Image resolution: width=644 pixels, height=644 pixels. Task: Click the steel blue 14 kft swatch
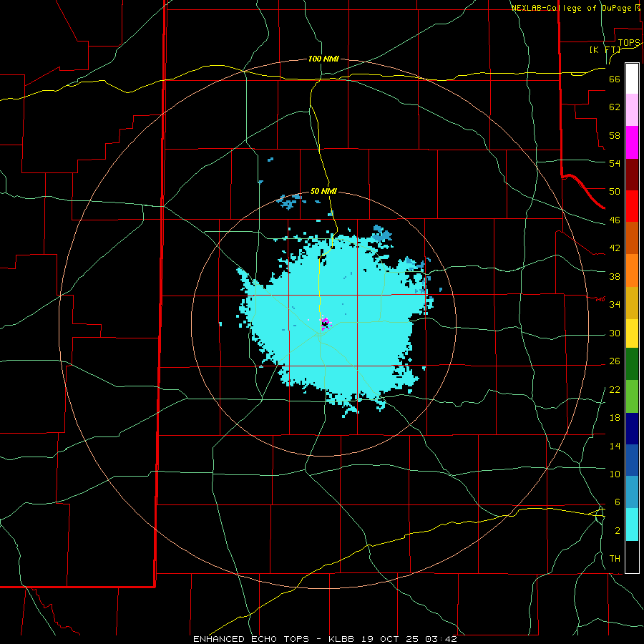(x=632, y=492)
